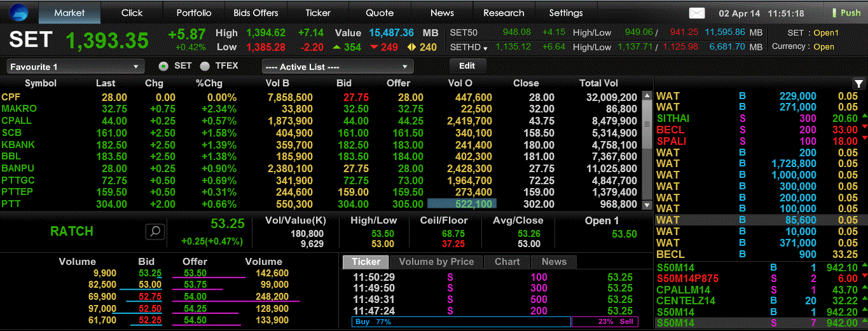
Task: Click the RATCH quote symbol name
Action: point(72,231)
